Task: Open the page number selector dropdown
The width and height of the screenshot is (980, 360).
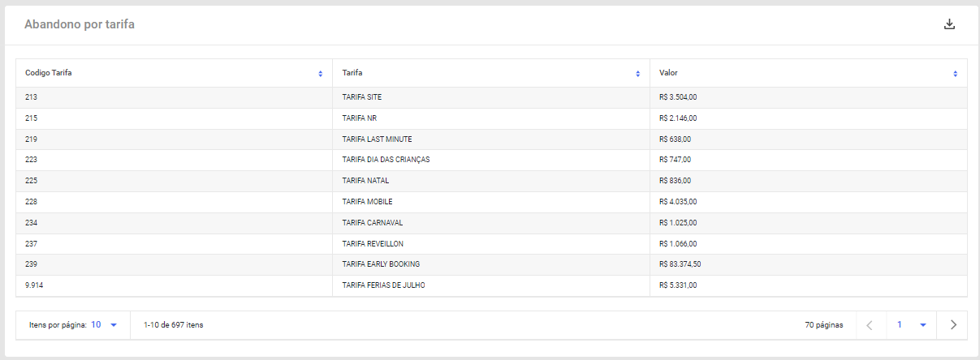Action: pos(910,325)
